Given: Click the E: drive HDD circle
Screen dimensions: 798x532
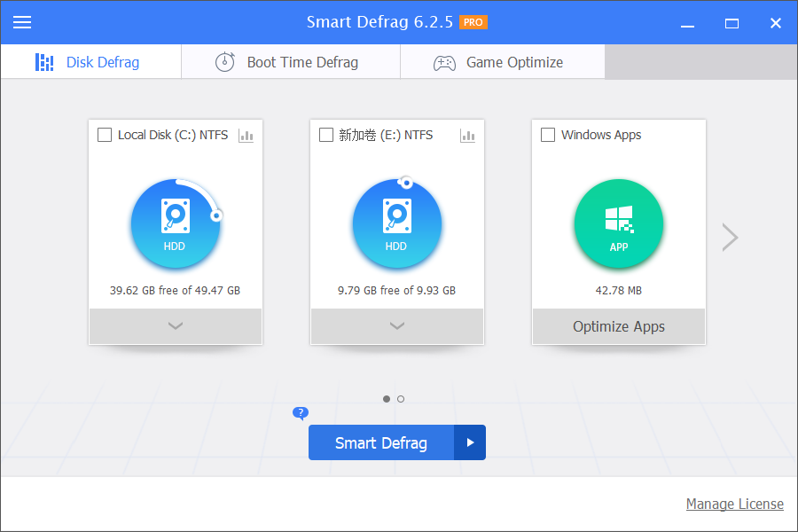Looking at the screenshot, I should [397, 223].
